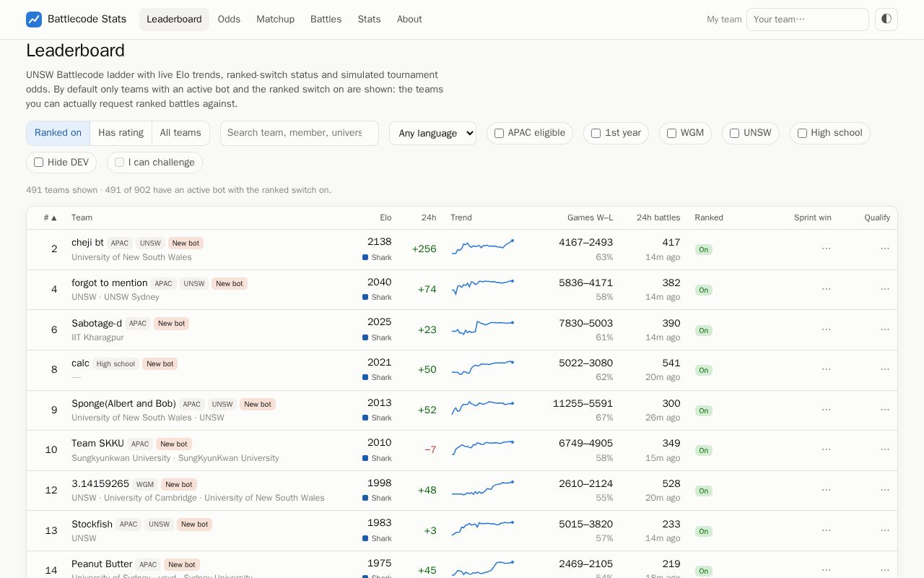Viewport: 924px width, 578px height.
Task: Open the trend sparkline for cheji bt
Action: [483, 248]
